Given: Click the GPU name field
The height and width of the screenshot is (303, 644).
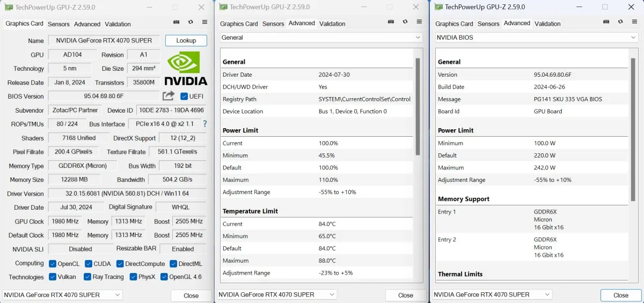Looking at the screenshot, I should (x=104, y=41).
